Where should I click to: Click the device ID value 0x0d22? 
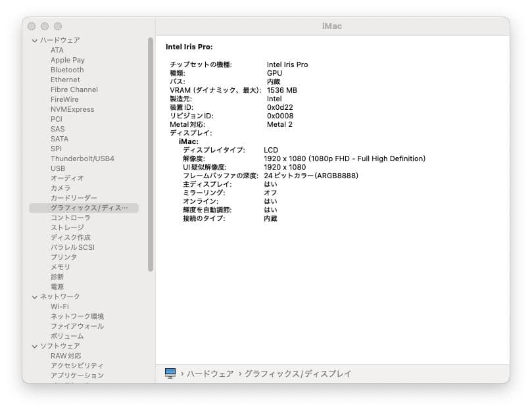(280, 107)
